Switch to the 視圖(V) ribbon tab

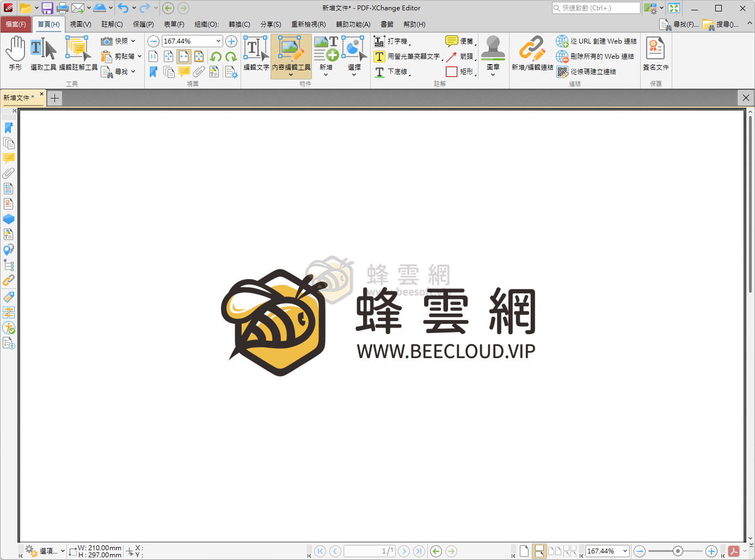point(81,24)
